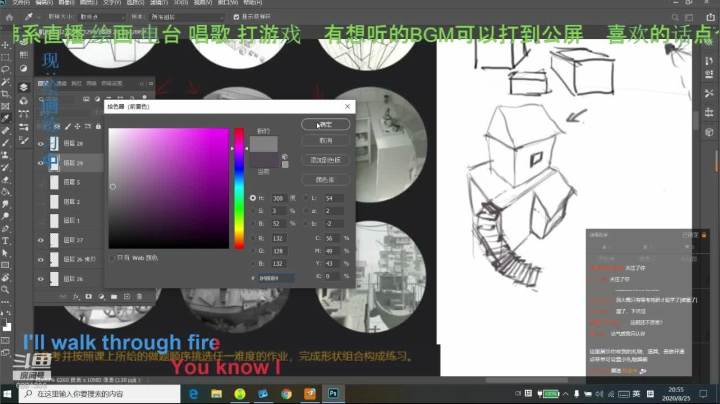Select the Frame tool
The height and width of the screenshot is (404, 720).
click(x=6, y=106)
